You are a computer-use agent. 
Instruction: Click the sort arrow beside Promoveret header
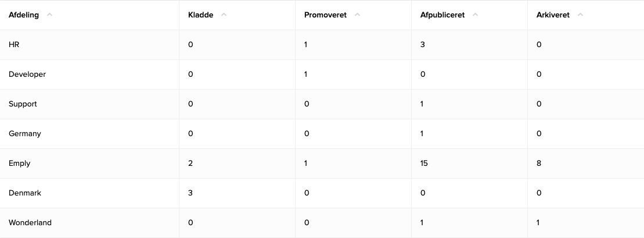tap(357, 15)
